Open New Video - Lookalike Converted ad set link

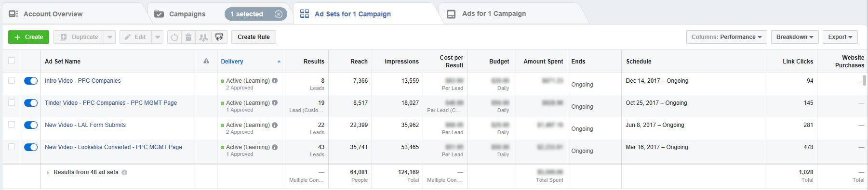[x=113, y=147]
